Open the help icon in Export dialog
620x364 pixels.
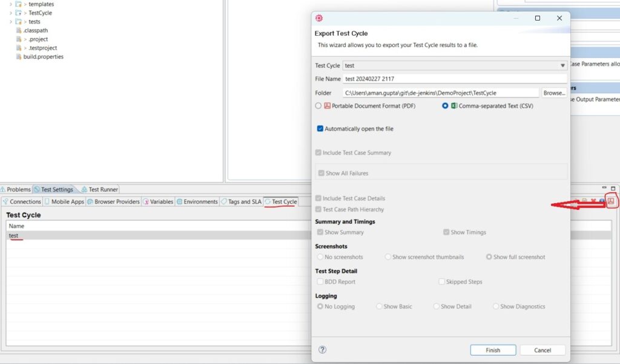coord(322,349)
